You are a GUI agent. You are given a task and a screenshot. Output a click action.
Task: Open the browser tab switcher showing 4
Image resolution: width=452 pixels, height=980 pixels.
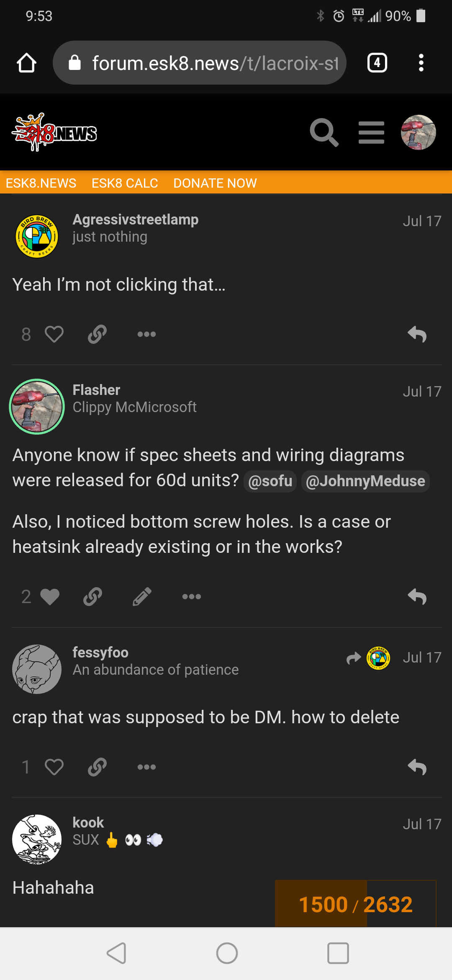pyautogui.click(x=377, y=63)
